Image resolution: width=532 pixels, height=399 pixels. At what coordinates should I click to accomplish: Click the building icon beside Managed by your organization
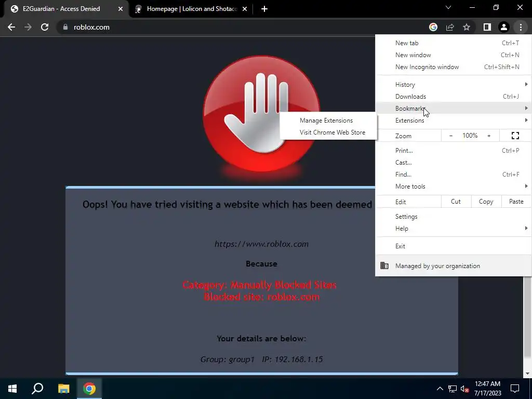coord(384,265)
